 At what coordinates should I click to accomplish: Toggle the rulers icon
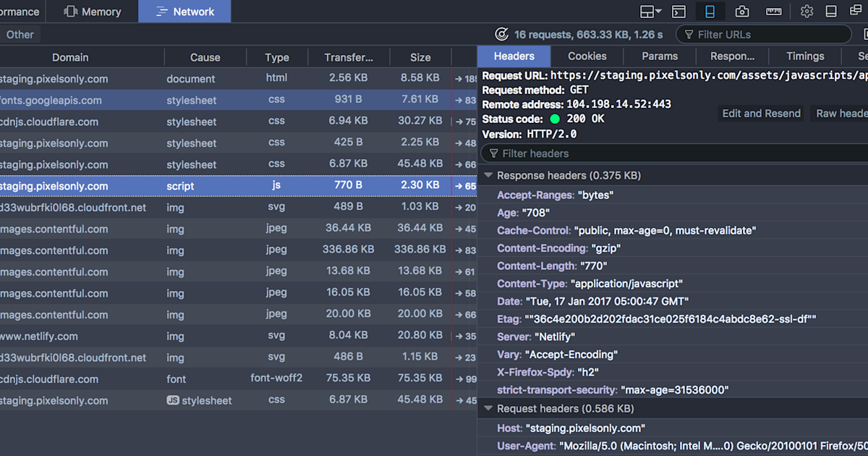(x=774, y=12)
